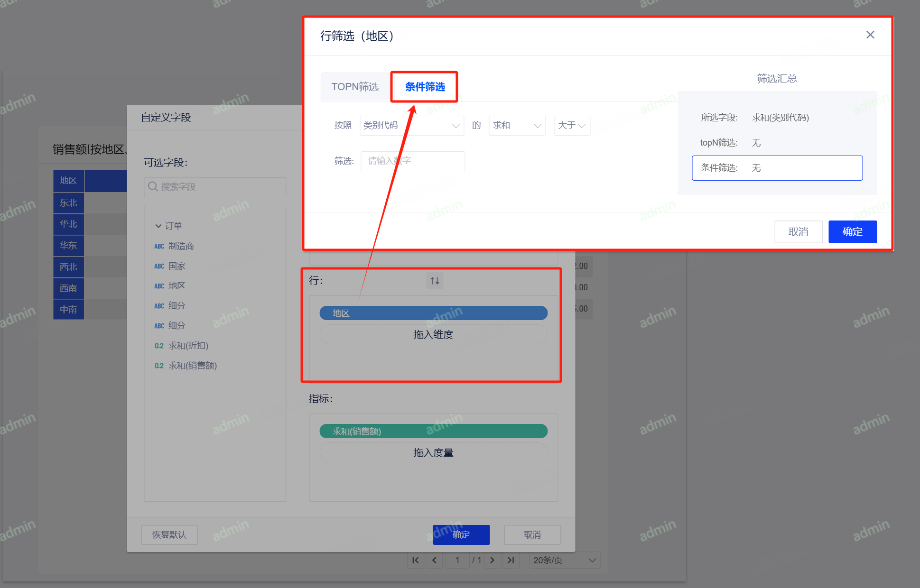This screenshot has height=588, width=920.
Task: Click 取消 in filter dialog
Action: coord(798,232)
